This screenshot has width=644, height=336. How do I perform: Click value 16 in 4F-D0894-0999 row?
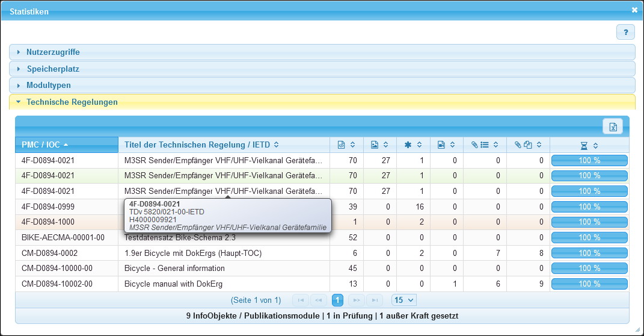419,207
